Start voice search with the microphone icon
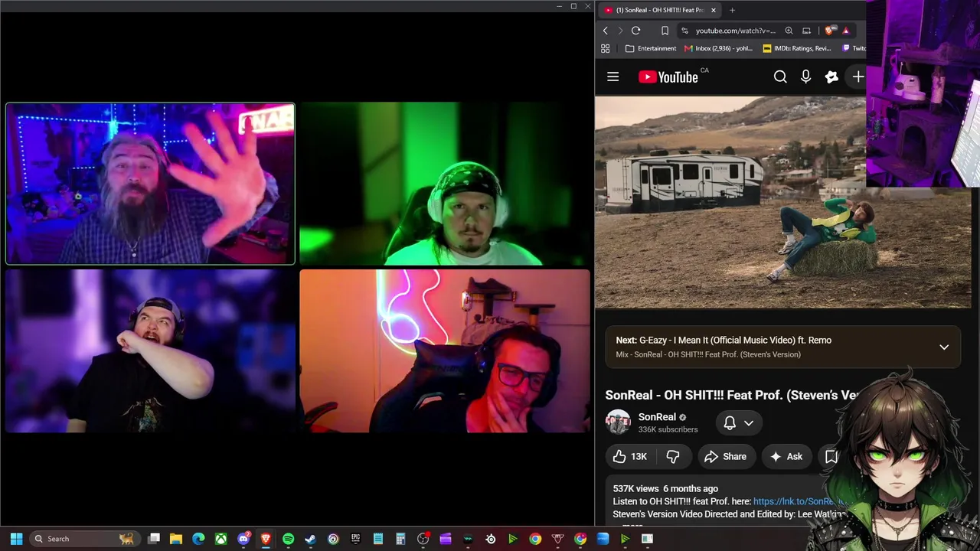980x551 pixels. [805, 77]
